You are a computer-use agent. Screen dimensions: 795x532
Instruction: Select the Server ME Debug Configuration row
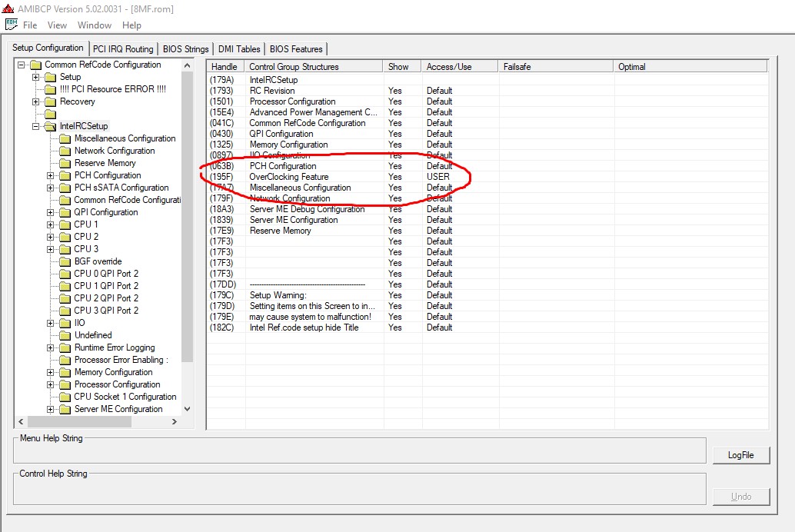(487, 209)
